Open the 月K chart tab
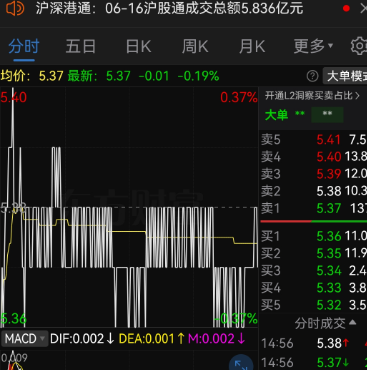 tap(252, 46)
